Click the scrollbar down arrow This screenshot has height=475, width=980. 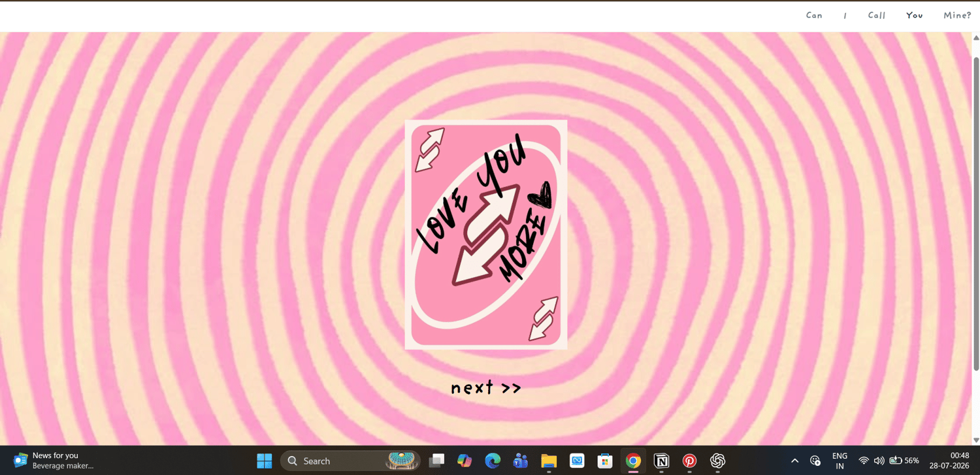tap(976, 440)
